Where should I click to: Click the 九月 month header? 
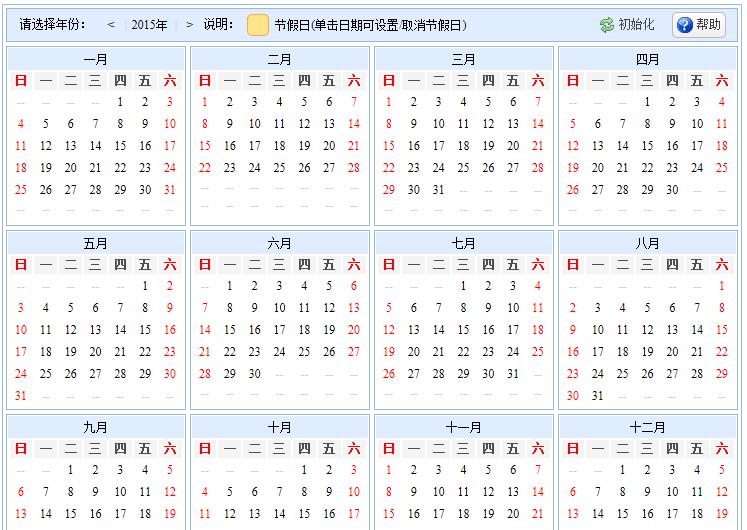click(x=96, y=428)
